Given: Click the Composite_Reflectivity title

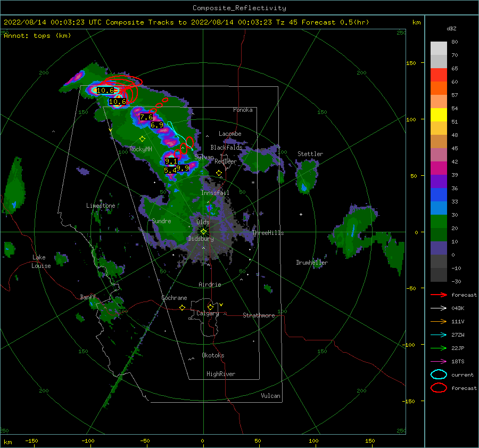Looking at the screenshot, I should click(239, 8).
